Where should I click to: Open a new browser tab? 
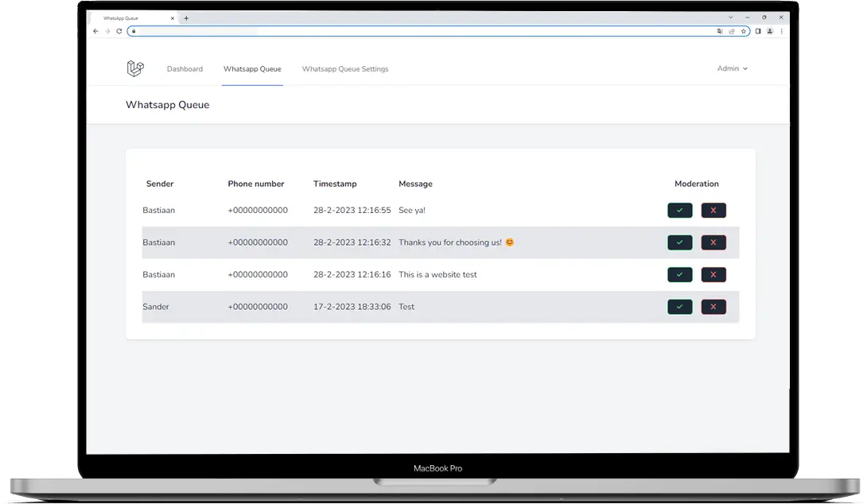pyautogui.click(x=186, y=17)
